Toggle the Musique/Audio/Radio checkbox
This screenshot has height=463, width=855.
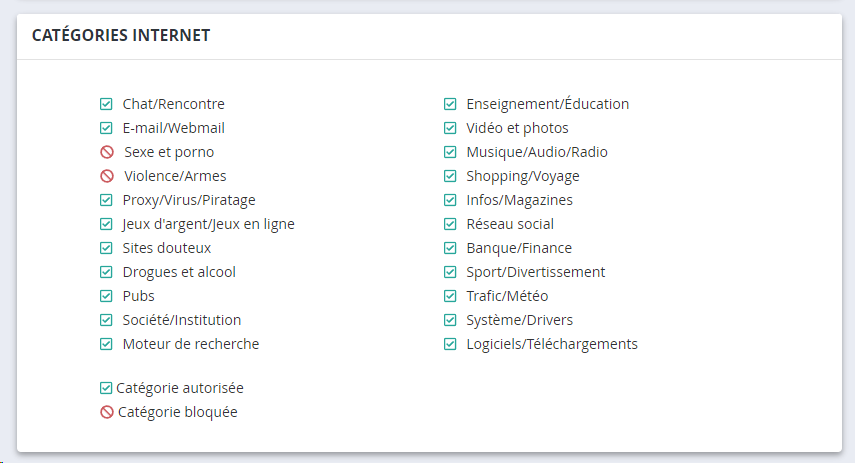point(450,152)
